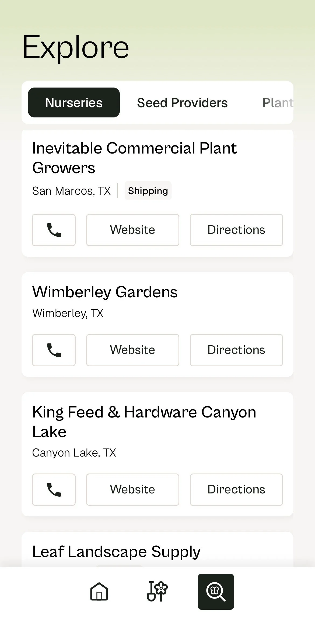This screenshot has width=315, height=644.
Task: Switch to the partially visible Plant tab
Action: click(x=278, y=103)
